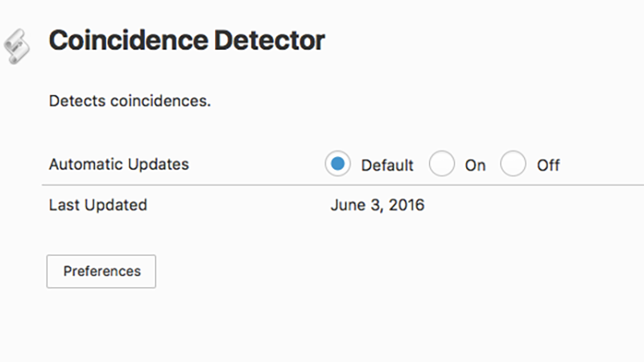Screen dimensions: 644x362
Task: Click the word "Detector" in the heading
Action: (x=270, y=40)
